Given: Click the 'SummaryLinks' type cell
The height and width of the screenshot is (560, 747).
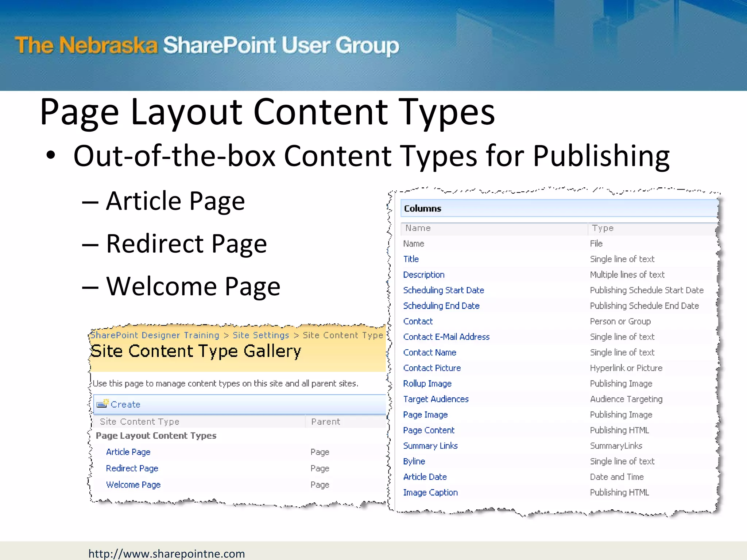Looking at the screenshot, I should click(x=616, y=446).
